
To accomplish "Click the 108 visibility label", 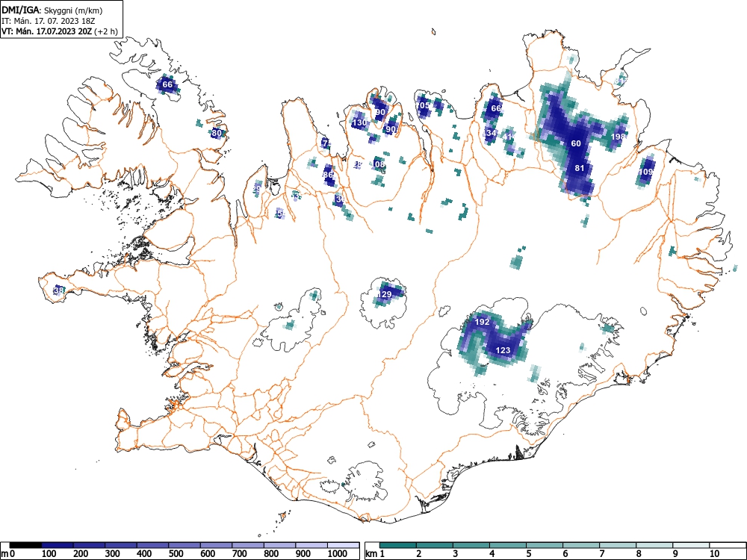I will pos(378,165).
